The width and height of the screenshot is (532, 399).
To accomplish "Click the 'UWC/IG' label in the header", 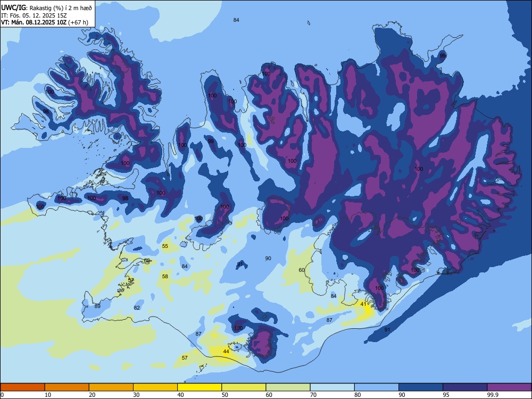I will tap(13, 8).
